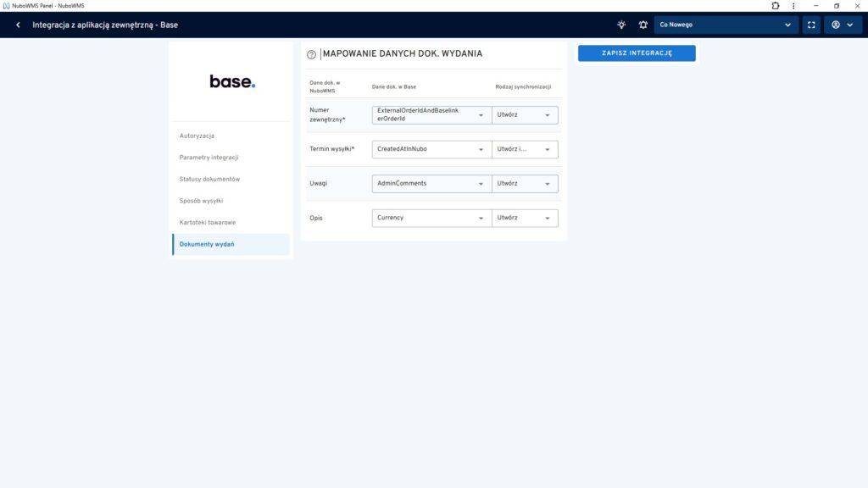Switch to the Autoryzacja section
The width and height of the screenshot is (868, 488).
tap(197, 136)
